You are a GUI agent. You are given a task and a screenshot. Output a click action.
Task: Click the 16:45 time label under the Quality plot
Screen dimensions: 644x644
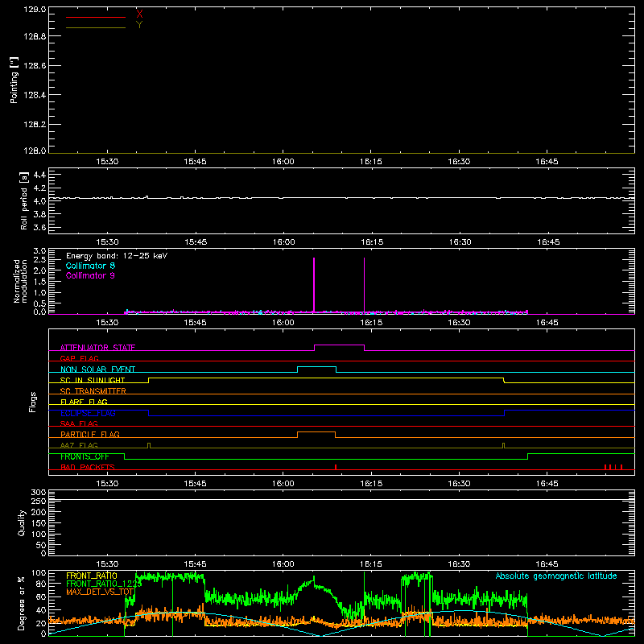click(547, 564)
